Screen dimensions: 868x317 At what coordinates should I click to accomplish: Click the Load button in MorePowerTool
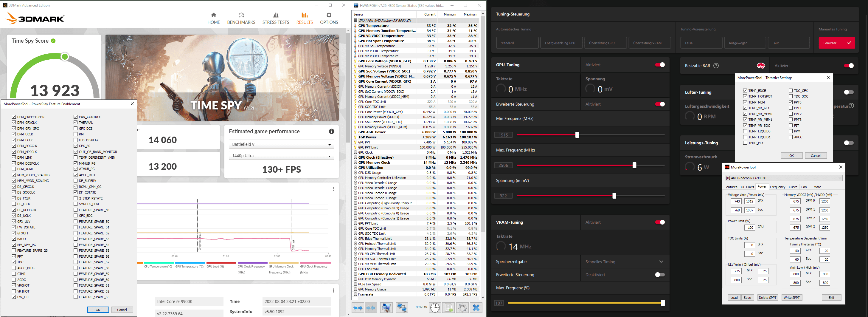(734, 298)
